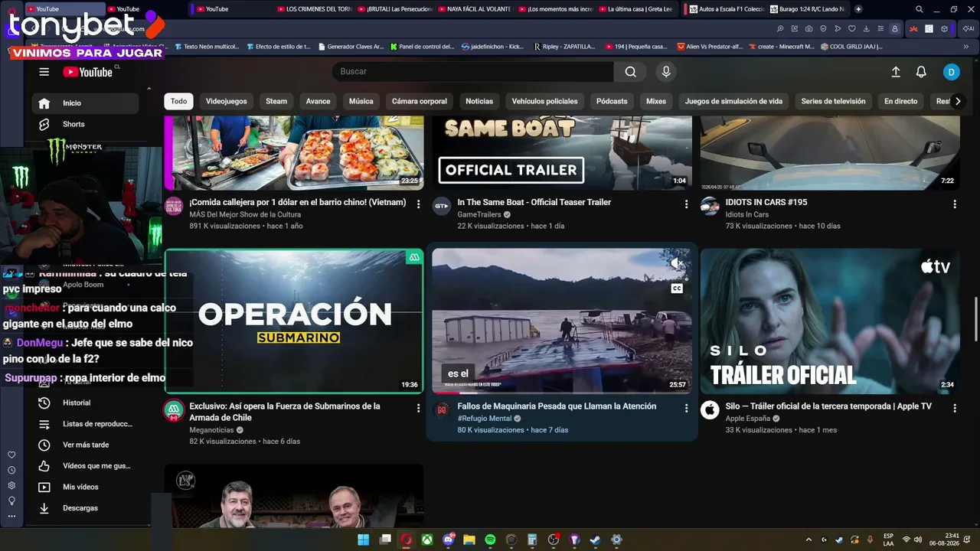Image resolution: width=980 pixels, height=551 pixels.
Task: Select the Mixes filter chip
Action: point(656,101)
